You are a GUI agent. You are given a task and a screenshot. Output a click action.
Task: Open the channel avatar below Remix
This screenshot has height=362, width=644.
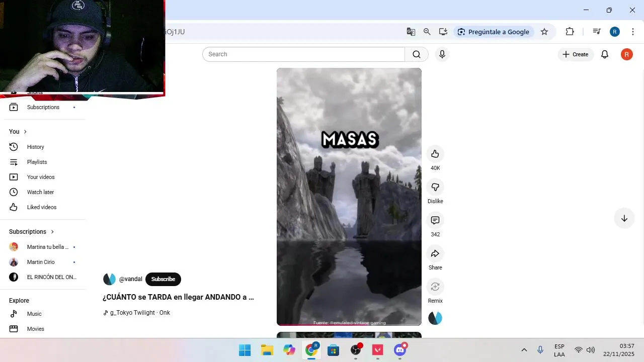435,318
